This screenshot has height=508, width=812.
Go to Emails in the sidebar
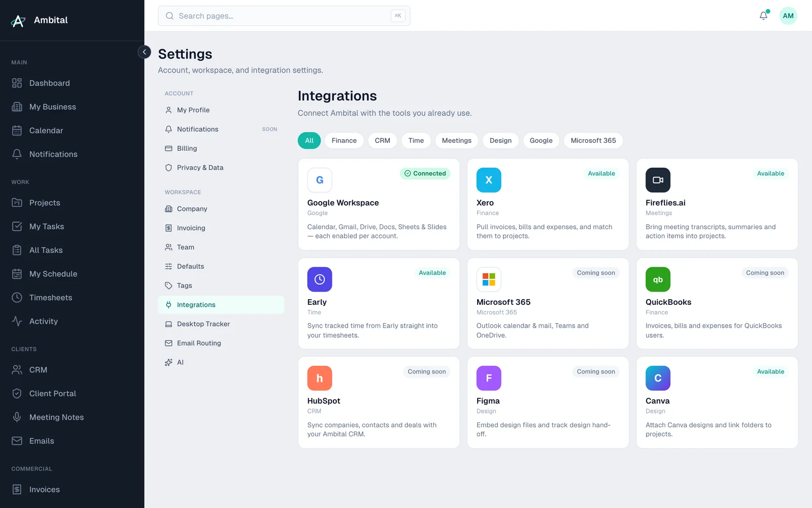point(72,441)
